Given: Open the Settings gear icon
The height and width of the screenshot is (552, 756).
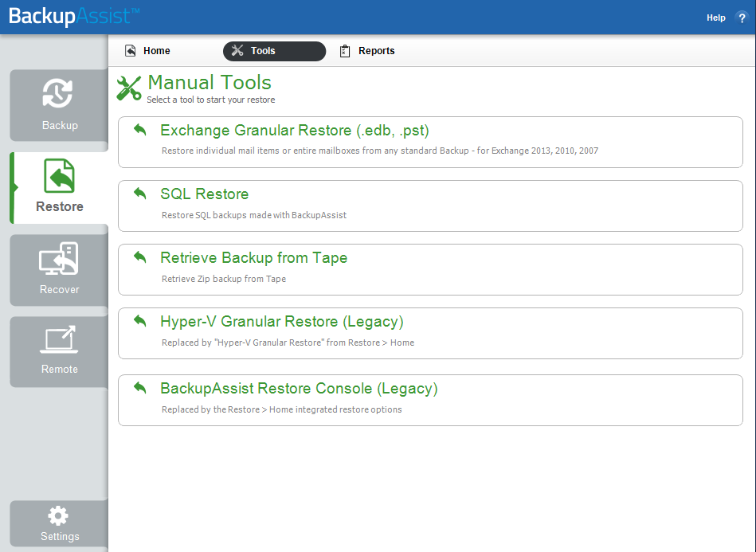Looking at the screenshot, I should click(x=58, y=516).
